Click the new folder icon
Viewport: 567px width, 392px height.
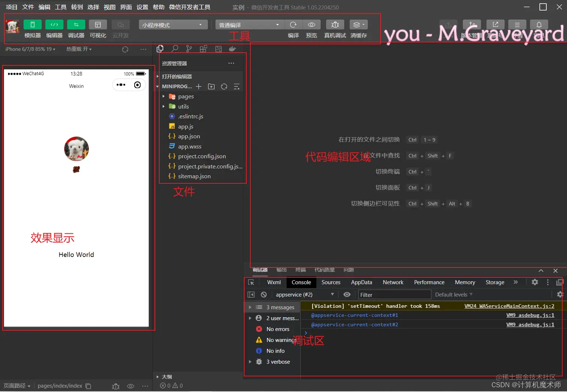(211, 87)
